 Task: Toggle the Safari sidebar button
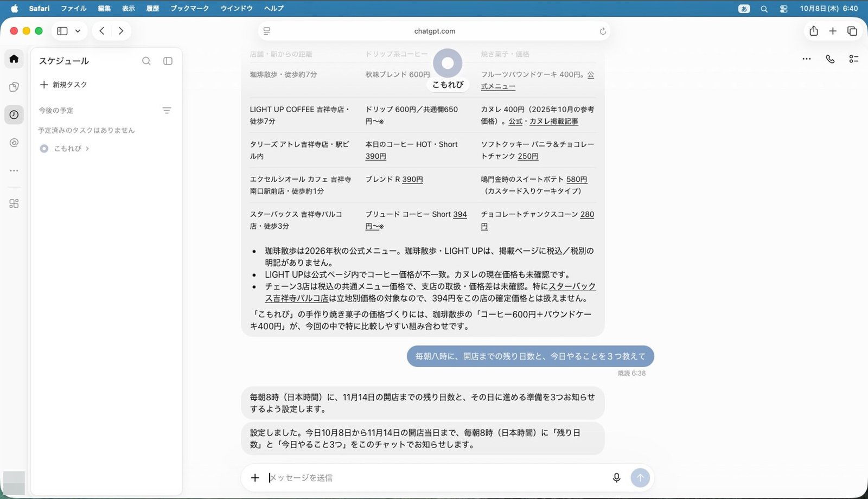pos(62,31)
